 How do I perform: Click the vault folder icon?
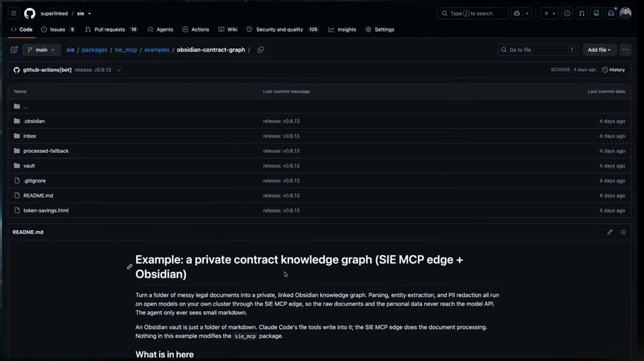tap(17, 166)
